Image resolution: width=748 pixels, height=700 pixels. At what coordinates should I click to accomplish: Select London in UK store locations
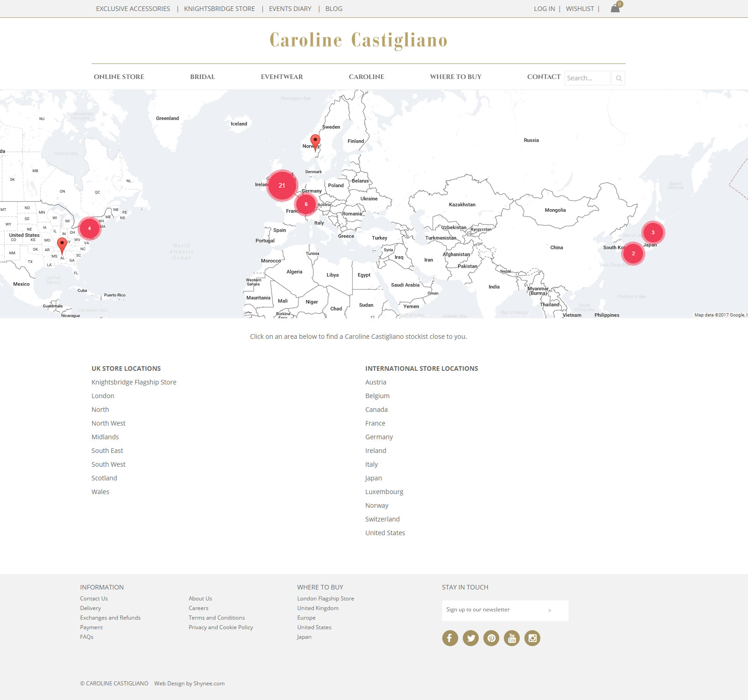tap(103, 396)
